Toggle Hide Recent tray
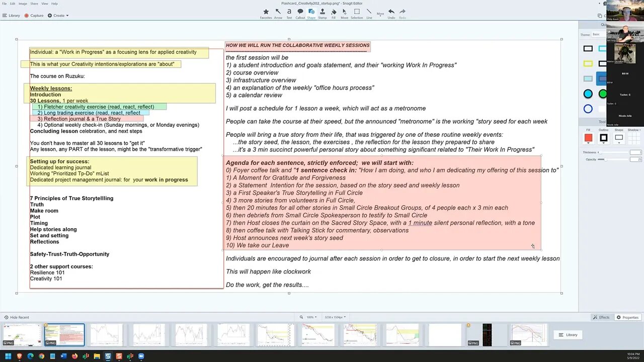 pyautogui.click(x=17, y=317)
